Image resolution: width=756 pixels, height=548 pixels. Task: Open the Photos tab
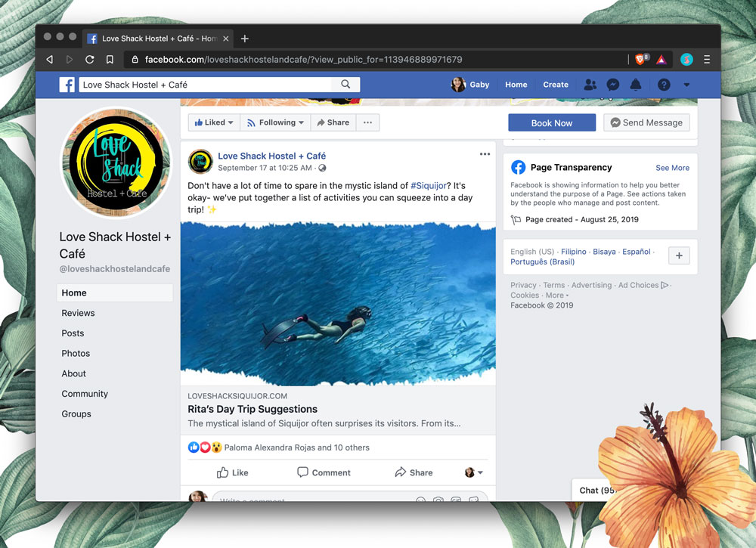pyautogui.click(x=76, y=354)
